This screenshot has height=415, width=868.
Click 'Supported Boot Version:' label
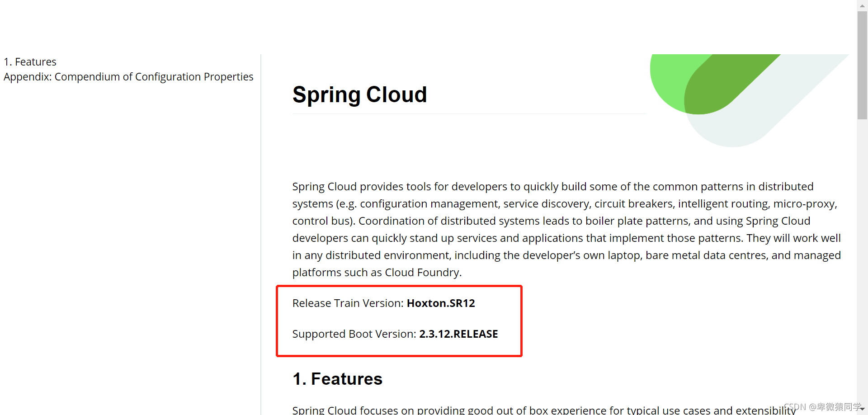pyautogui.click(x=354, y=334)
